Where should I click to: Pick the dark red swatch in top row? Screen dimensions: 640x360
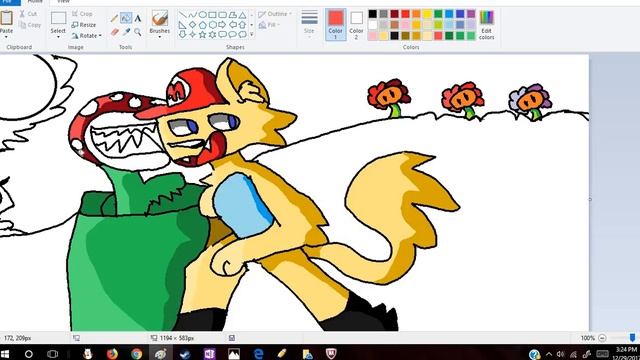394,14
